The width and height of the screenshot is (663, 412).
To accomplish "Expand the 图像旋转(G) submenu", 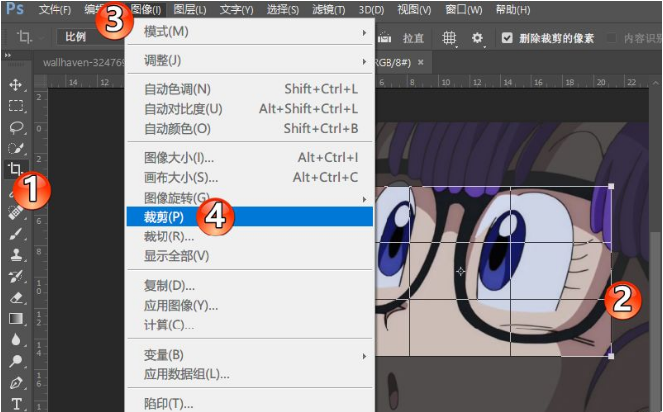I will click(x=250, y=197).
